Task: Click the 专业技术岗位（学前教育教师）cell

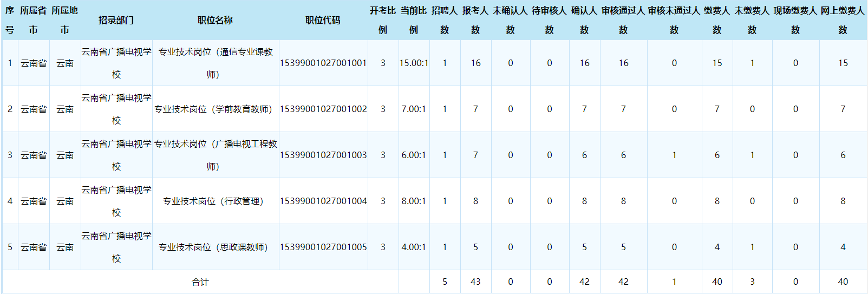Action: click(215, 109)
